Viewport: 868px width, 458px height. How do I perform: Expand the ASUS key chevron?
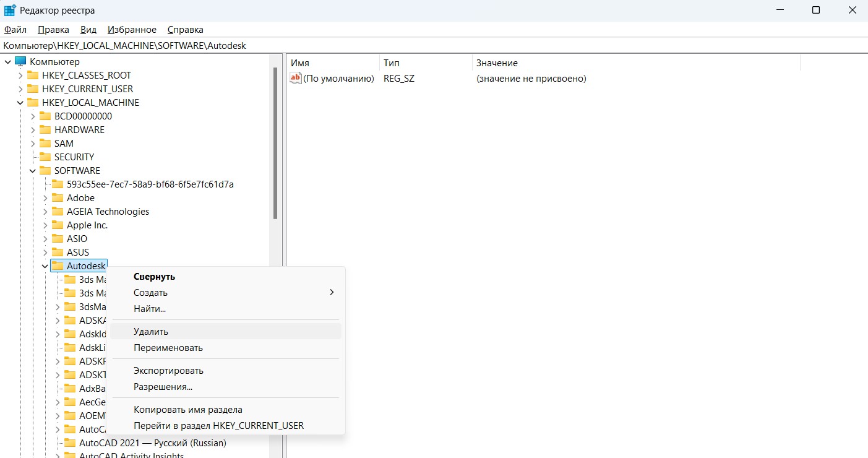(45, 252)
